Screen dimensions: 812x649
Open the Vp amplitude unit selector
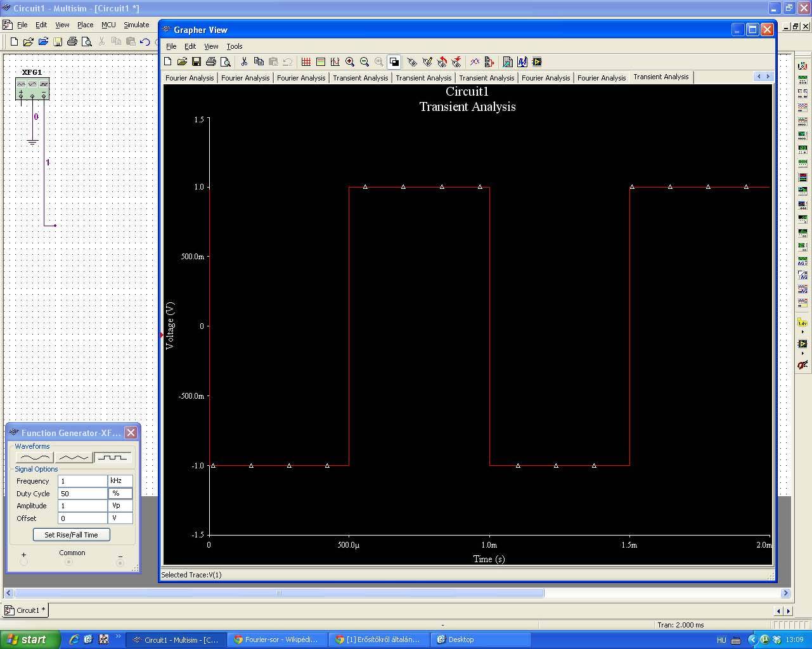pyautogui.click(x=120, y=506)
